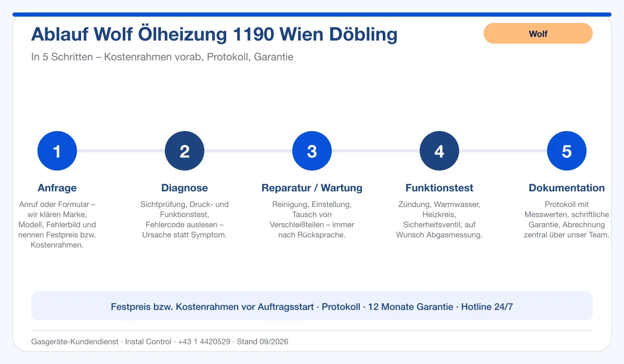Image resolution: width=624 pixels, height=364 pixels.
Task: Click the orange Wolf badge
Action: (x=538, y=33)
